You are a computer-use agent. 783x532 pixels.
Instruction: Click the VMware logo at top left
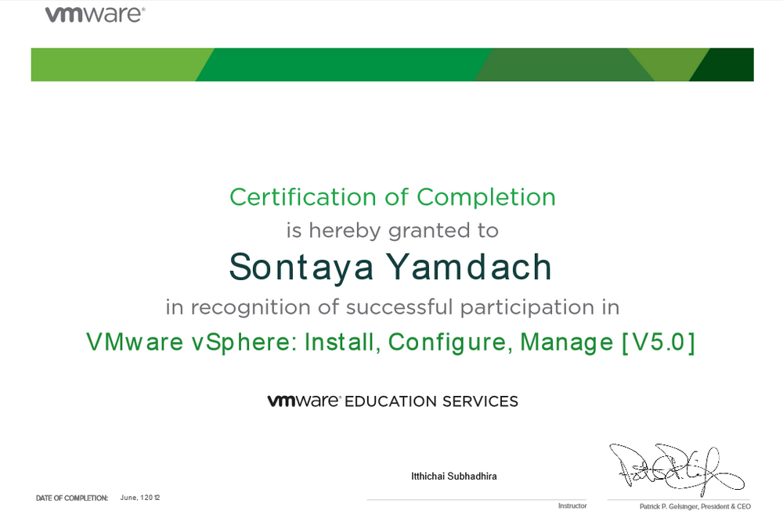pyautogui.click(x=95, y=15)
